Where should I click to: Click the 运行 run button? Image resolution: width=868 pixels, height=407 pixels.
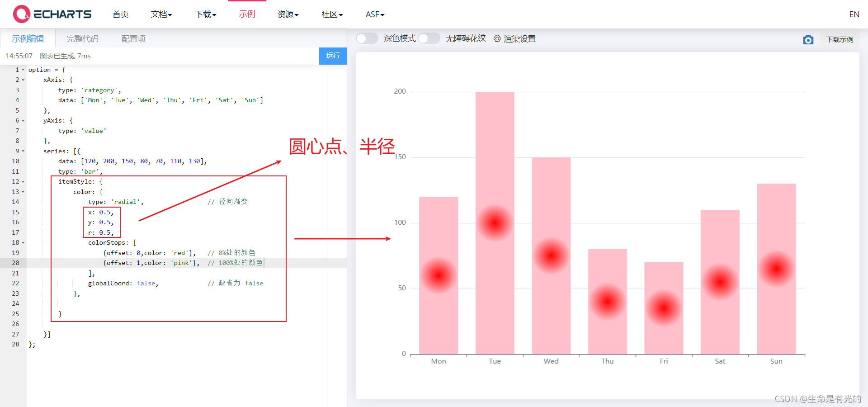(x=333, y=56)
